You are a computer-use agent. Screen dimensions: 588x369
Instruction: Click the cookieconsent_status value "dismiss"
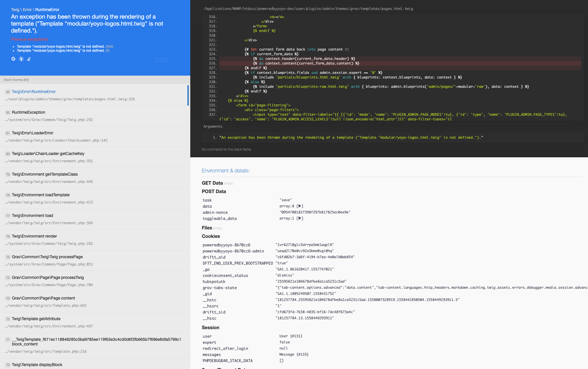[285, 275]
